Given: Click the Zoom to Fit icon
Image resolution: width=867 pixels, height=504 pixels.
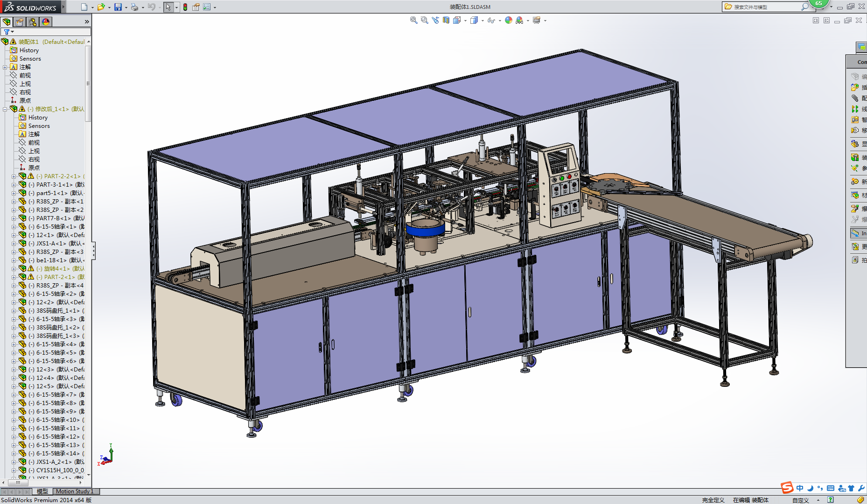Looking at the screenshot, I should point(413,20).
